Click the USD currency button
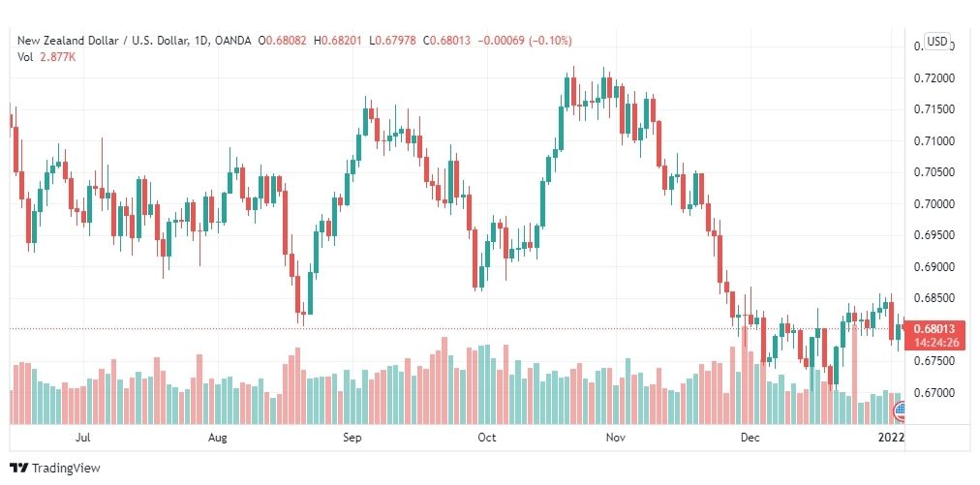This screenshot has height=485, width=980. (x=936, y=42)
